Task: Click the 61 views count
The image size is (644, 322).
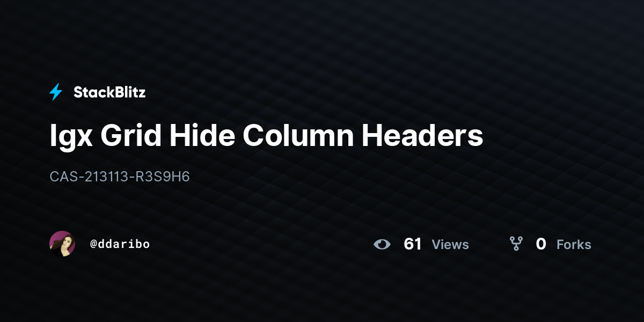Action: pyautogui.click(x=413, y=244)
